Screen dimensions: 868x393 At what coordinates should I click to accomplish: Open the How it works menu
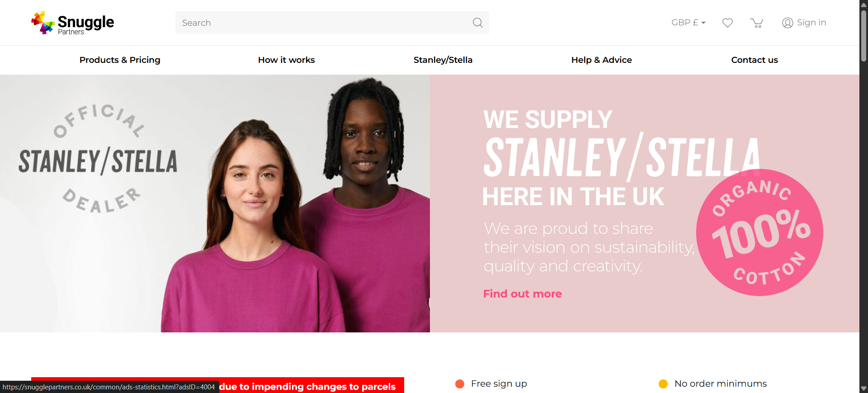tap(286, 60)
